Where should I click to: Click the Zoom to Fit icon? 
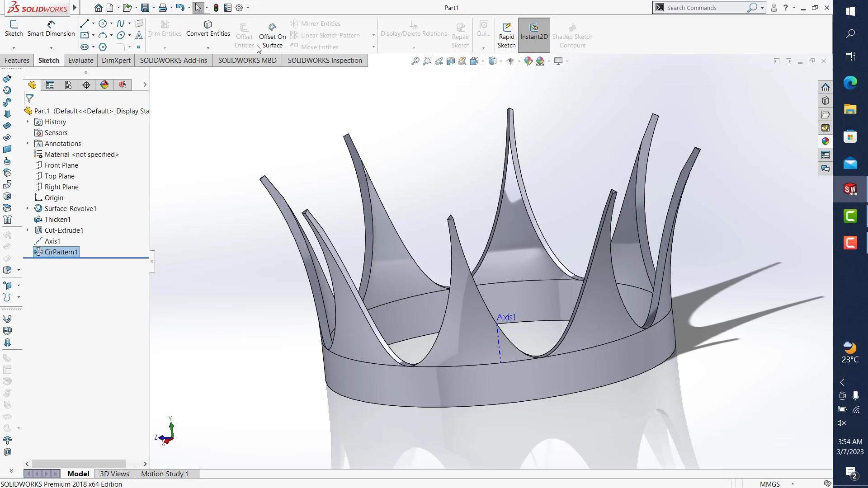tap(415, 61)
